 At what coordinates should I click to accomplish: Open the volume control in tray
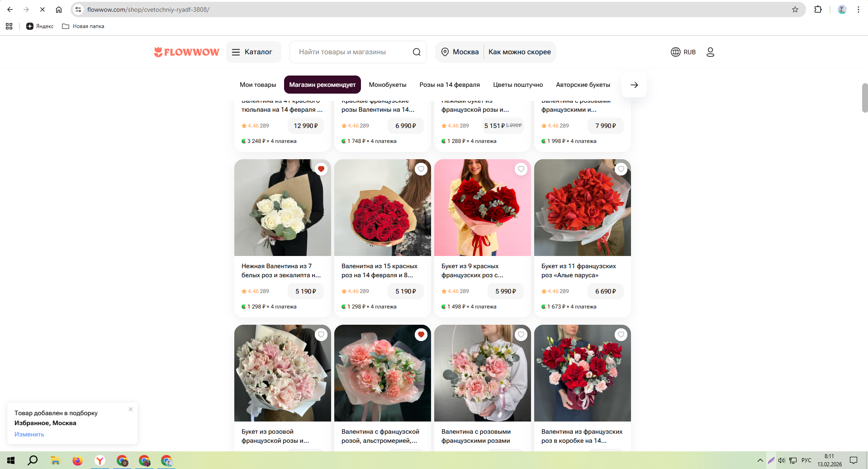(x=782, y=460)
